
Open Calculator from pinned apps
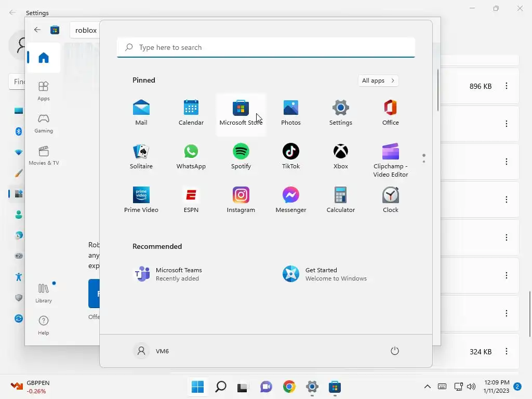click(341, 200)
